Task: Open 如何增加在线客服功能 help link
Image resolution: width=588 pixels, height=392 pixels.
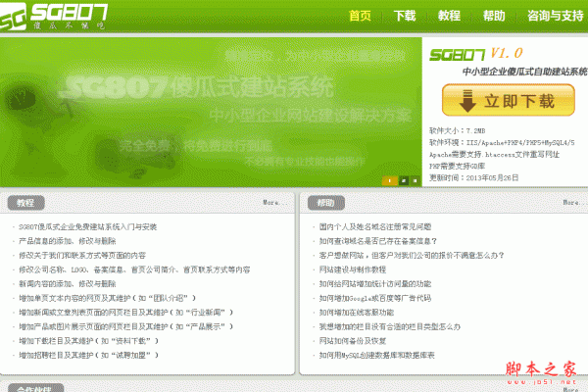Action: 357,313
